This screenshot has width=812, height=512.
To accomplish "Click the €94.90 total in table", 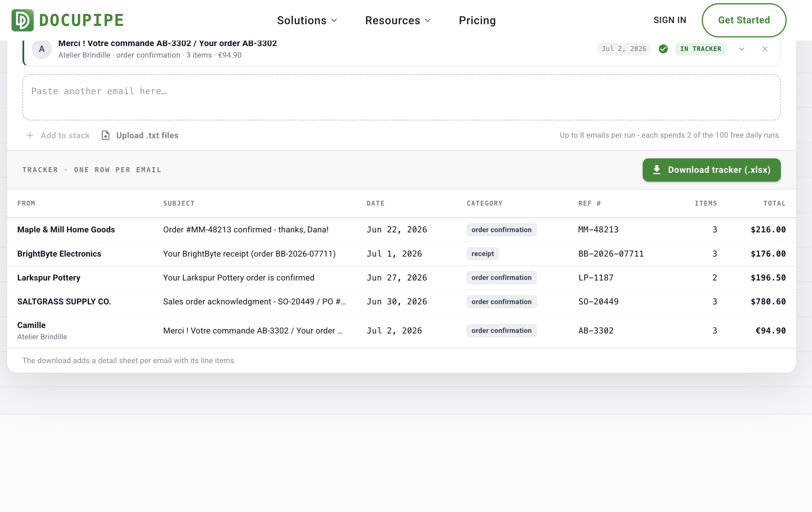I will click(770, 331).
